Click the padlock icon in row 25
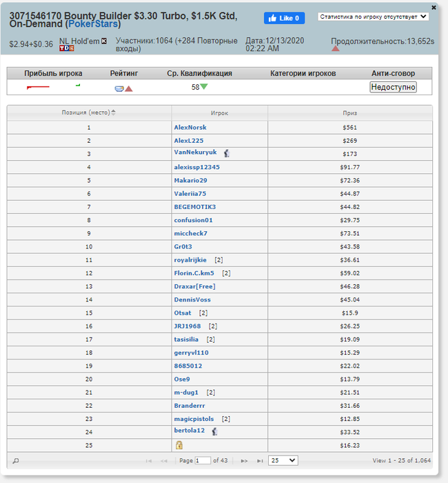The height and width of the screenshot is (483, 448). (179, 445)
